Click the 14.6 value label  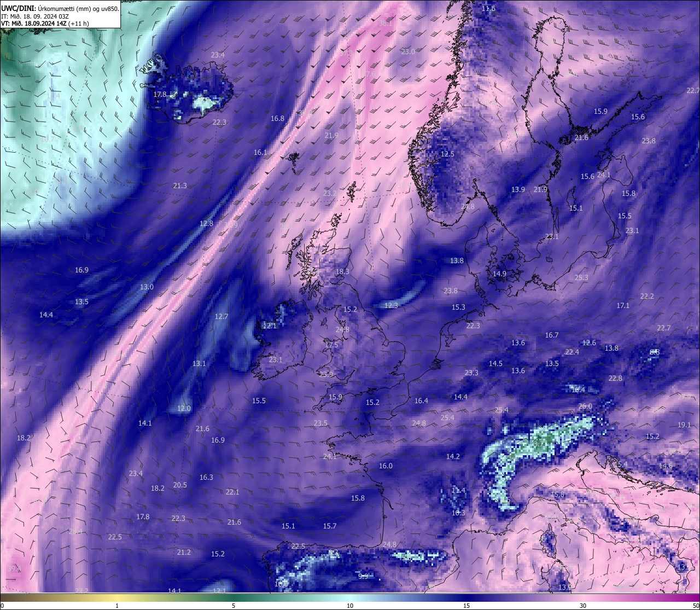coord(666,466)
